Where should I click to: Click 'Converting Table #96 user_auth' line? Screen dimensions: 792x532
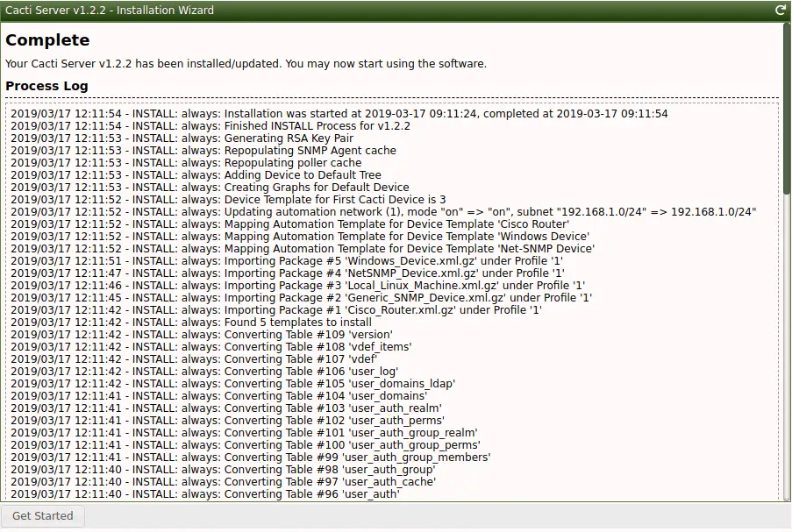(x=205, y=494)
